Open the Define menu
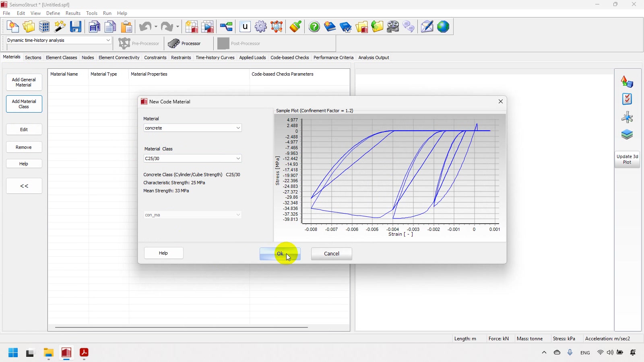 [53, 13]
